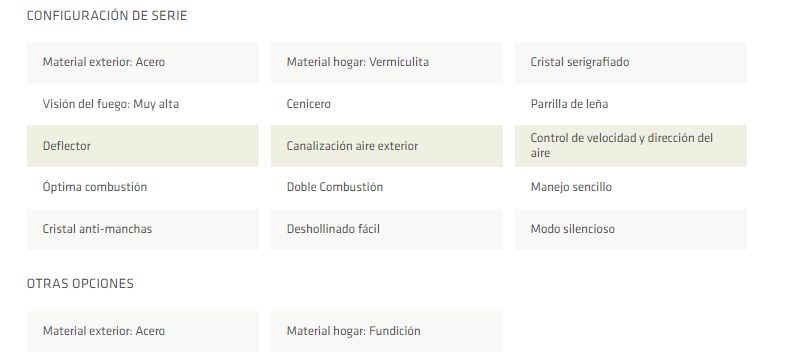This screenshot has height=361, width=805.
Task: Select the 'Óptima combustión' item
Action: 95,187
